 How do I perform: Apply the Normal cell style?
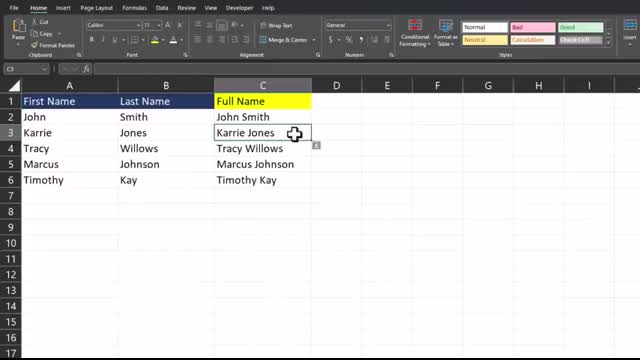tap(485, 27)
